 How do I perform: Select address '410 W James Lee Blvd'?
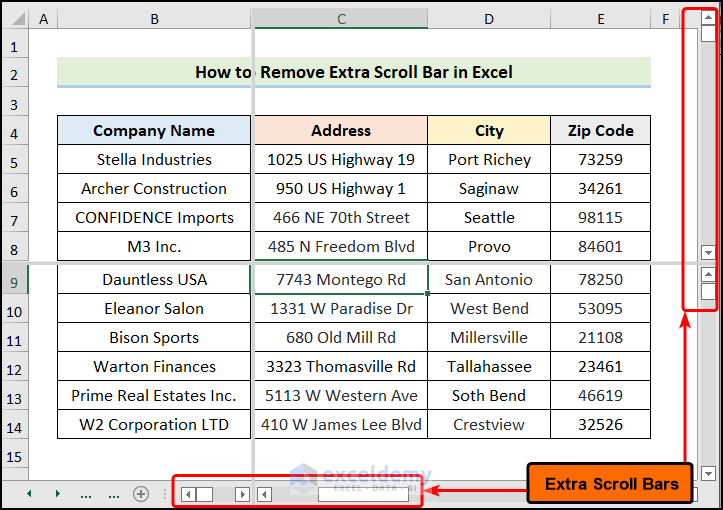coord(341,425)
